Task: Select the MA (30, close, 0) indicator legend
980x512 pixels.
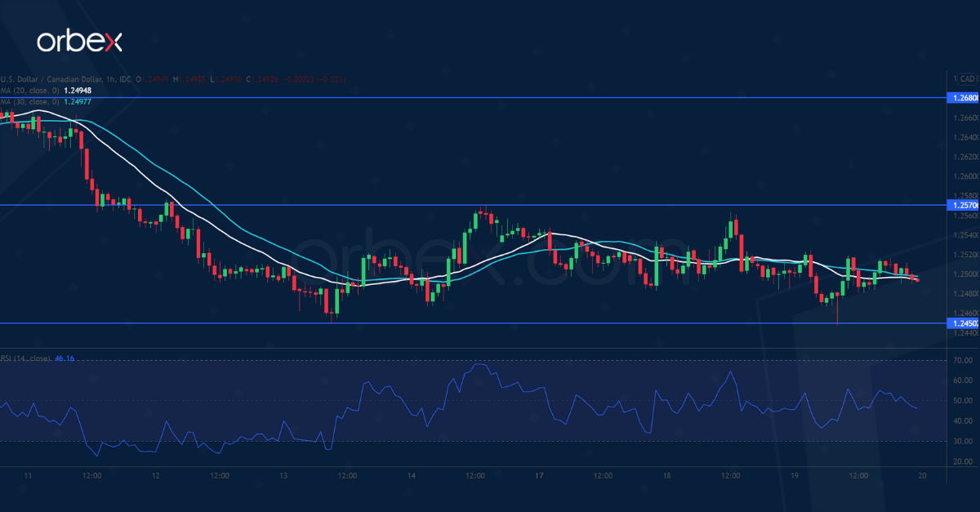Action: click(30, 102)
